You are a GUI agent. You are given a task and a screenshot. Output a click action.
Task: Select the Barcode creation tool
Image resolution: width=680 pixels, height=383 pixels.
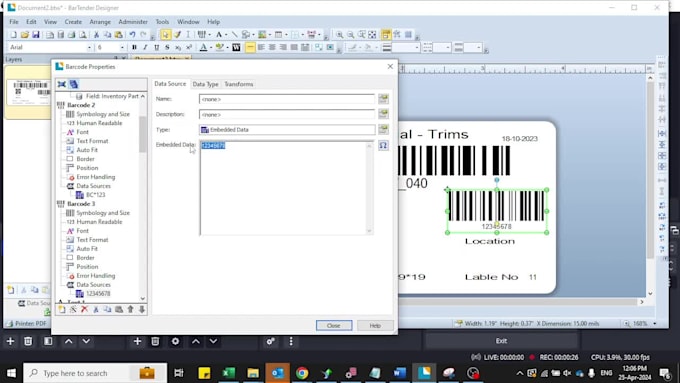pos(201,35)
